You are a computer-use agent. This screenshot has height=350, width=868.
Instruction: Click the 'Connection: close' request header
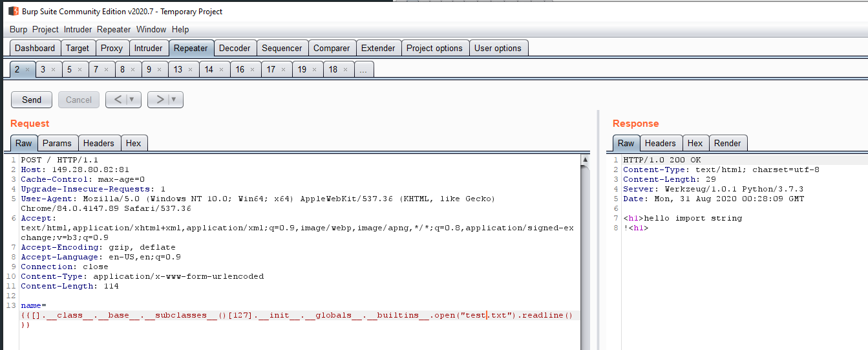[x=65, y=267]
